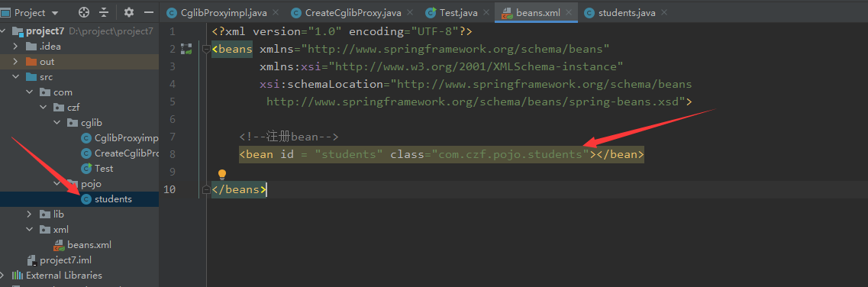Click the xmlns:xsi attribute on line 3

442,67
